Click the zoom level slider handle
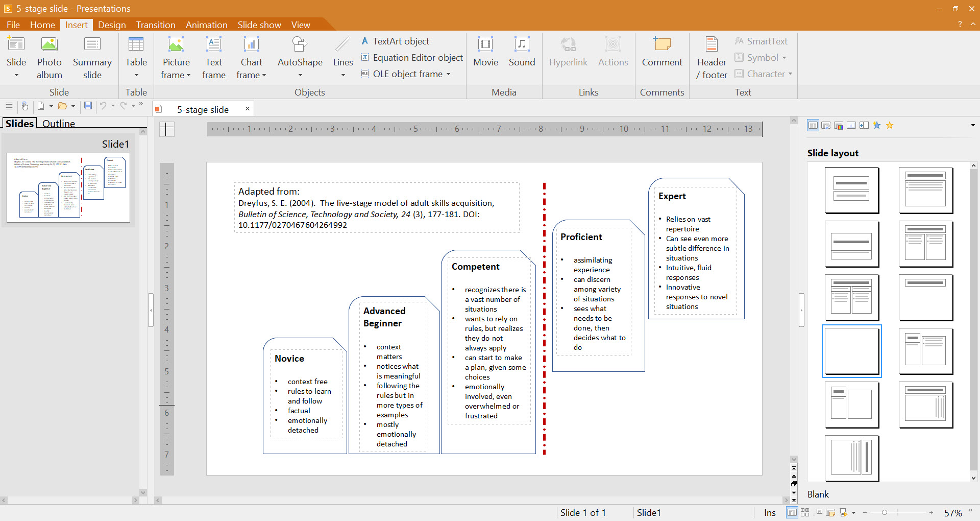980x521 pixels. click(x=885, y=512)
